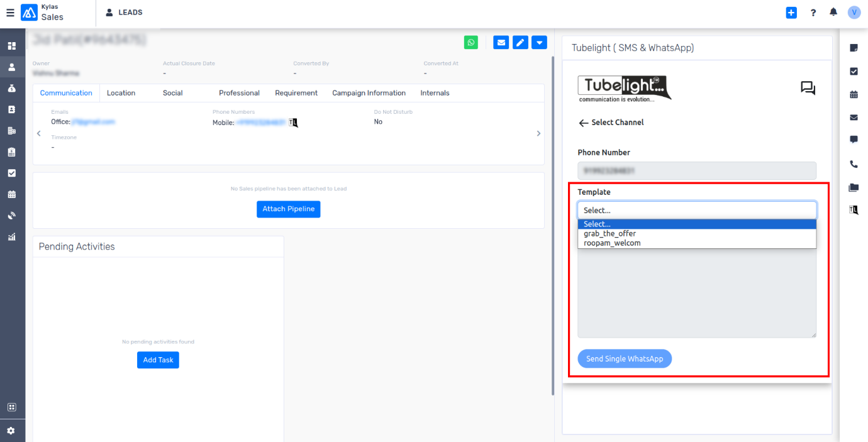This screenshot has width=868, height=442.
Task: Switch to the Location tab
Action: click(121, 93)
